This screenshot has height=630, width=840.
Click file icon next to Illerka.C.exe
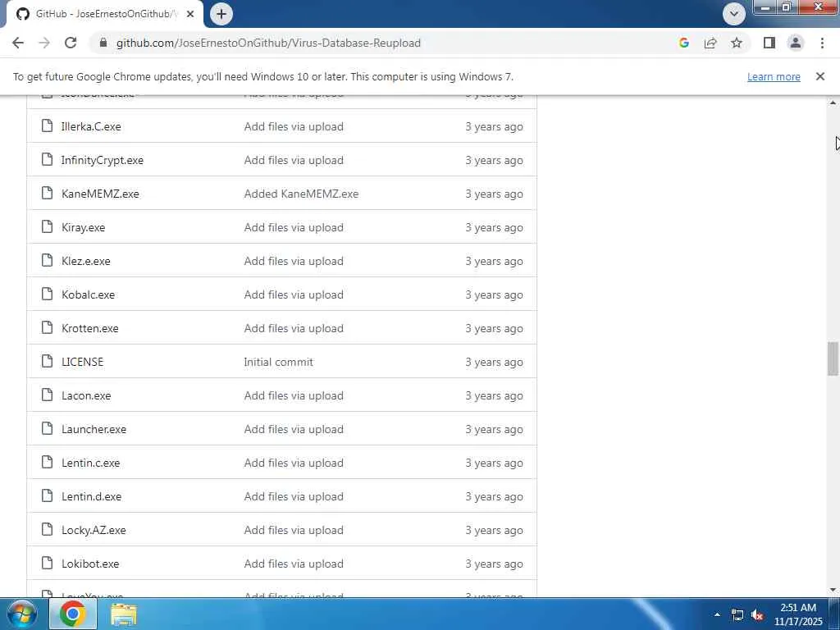[x=47, y=126]
